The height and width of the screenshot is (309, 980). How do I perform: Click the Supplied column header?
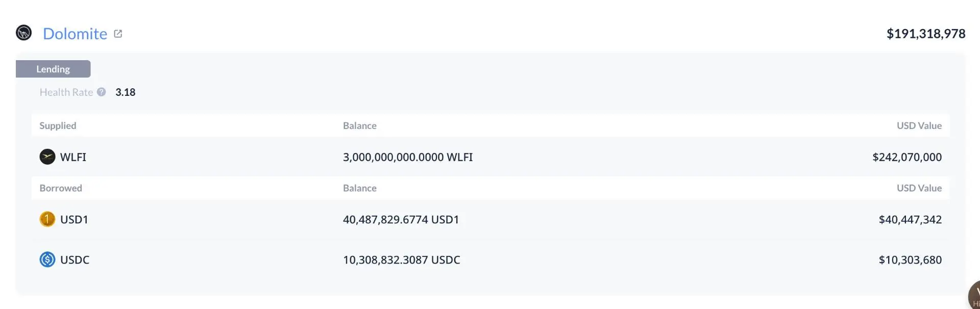pyautogui.click(x=58, y=125)
